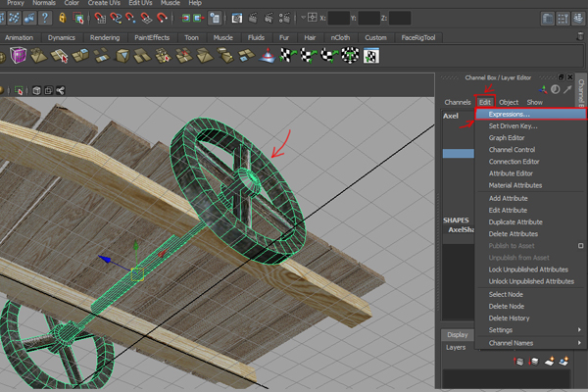Open Render Settings clapboard icon
Screen dimensions: 588x392
pyautogui.click(x=284, y=18)
